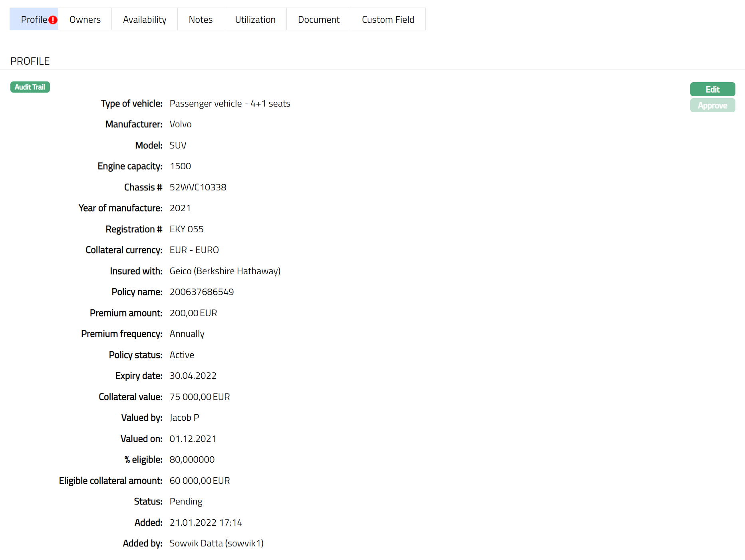Viewport: 745px width, 560px height.
Task: Select the registration value EKY 055
Action: (186, 229)
